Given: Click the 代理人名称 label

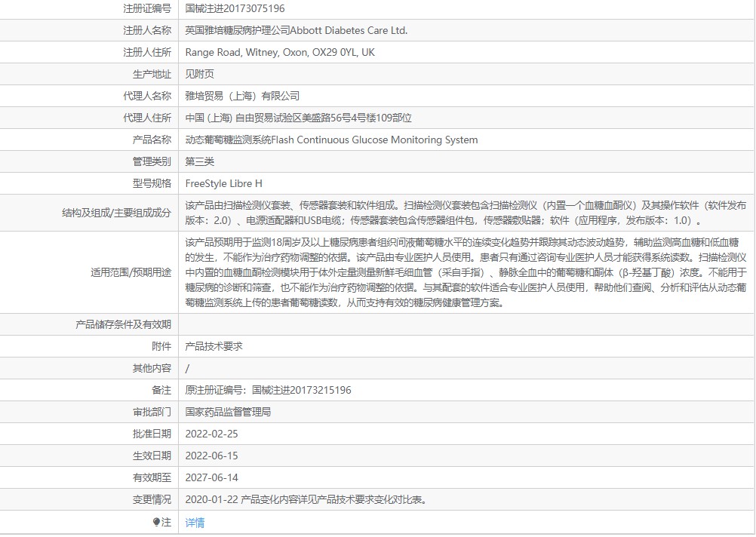Looking at the screenshot, I should coord(147,96).
